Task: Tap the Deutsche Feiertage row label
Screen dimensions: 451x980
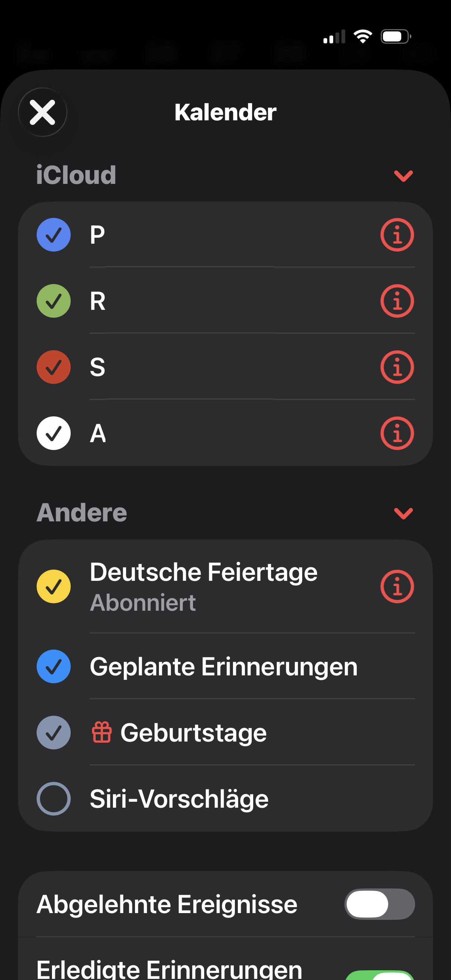Action: [x=203, y=572]
